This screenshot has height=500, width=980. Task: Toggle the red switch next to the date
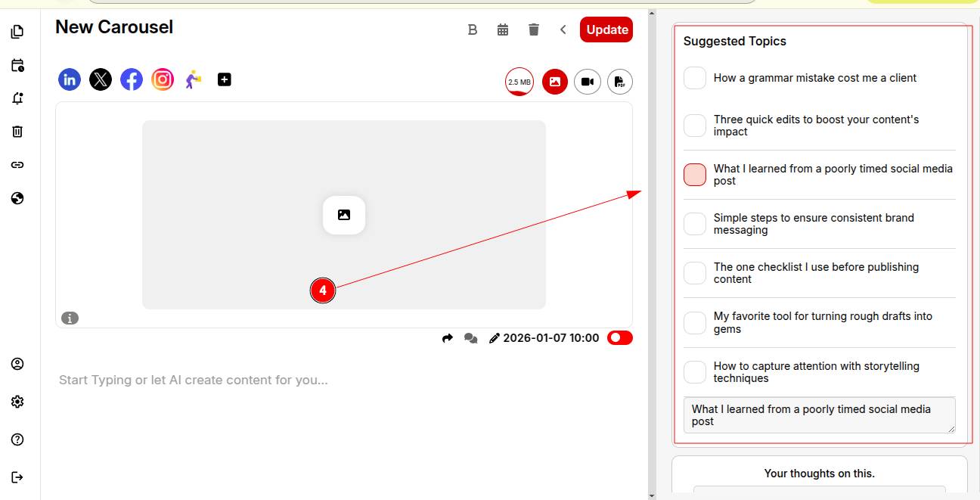[619, 338]
